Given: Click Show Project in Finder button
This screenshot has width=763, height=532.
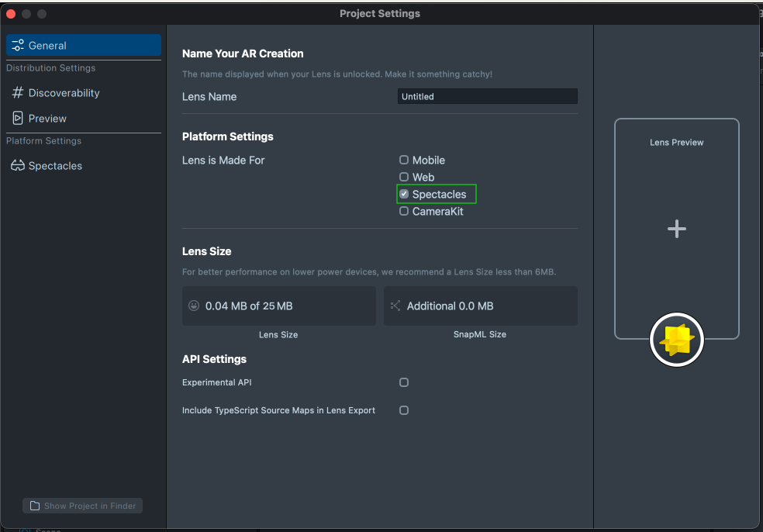Looking at the screenshot, I should [x=82, y=506].
